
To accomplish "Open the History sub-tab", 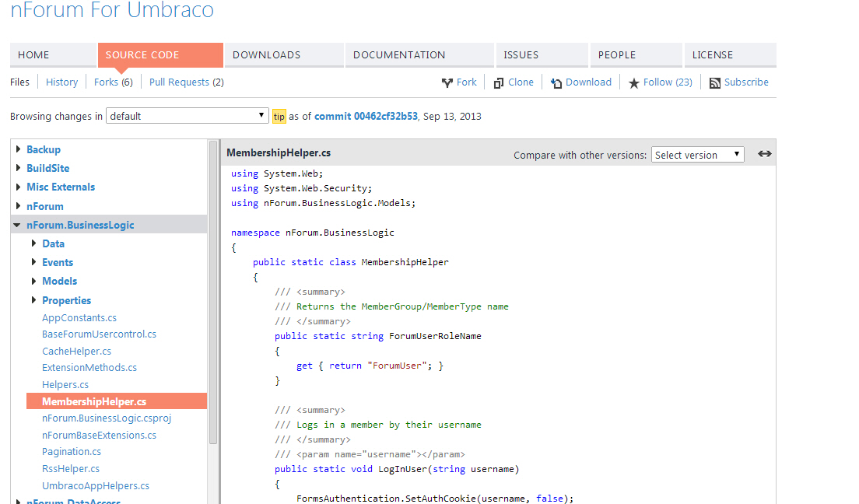I will [62, 82].
